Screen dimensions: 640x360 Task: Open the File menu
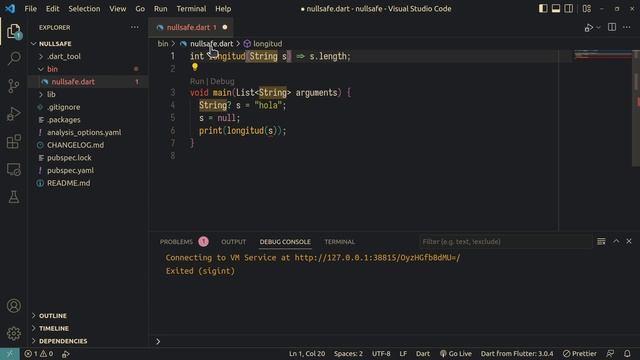click(x=31, y=9)
